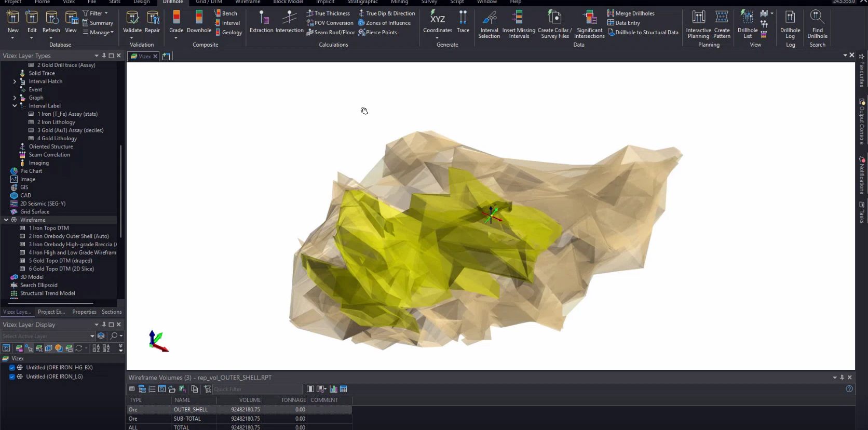
Task: Create a new drillhole database
Action: tap(13, 22)
